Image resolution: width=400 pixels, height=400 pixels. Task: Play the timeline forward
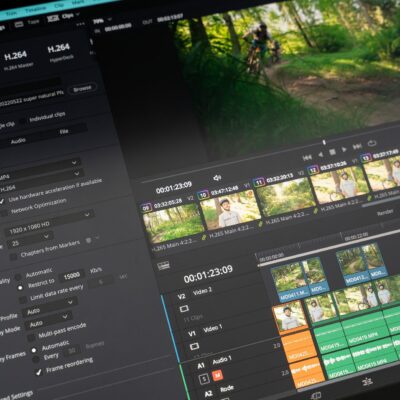tap(344, 150)
